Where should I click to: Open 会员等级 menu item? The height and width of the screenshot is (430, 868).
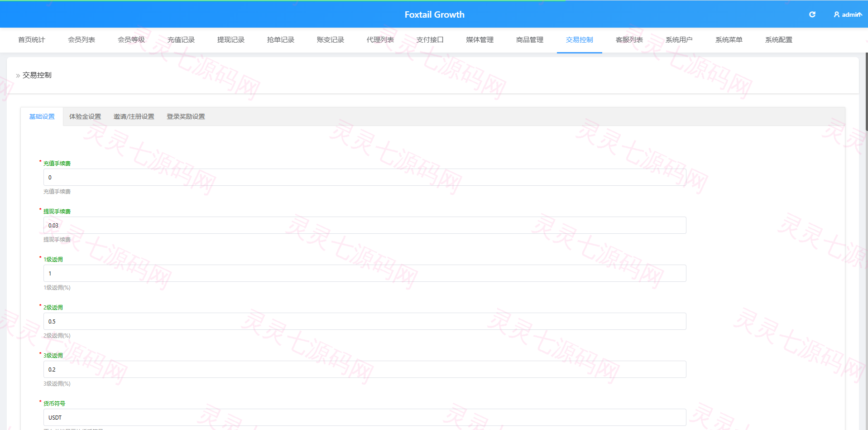point(131,40)
